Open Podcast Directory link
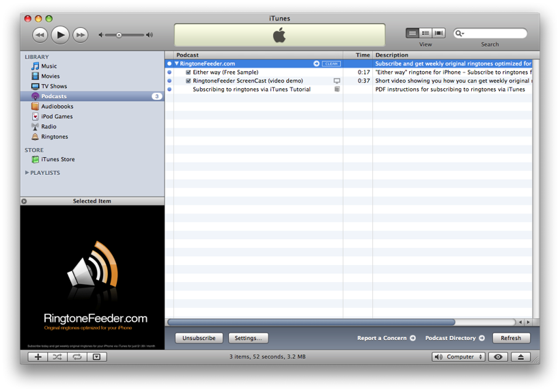560x392 pixels. pyautogui.click(x=455, y=338)
